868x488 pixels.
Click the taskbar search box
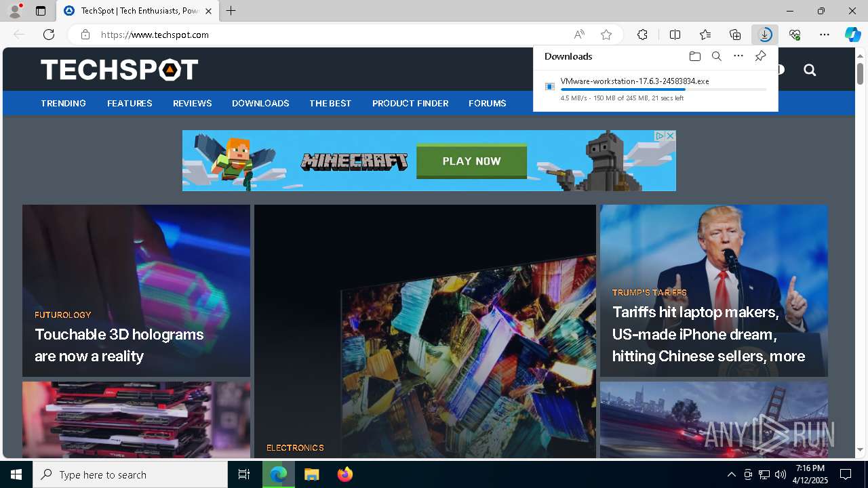pos(130,474)
